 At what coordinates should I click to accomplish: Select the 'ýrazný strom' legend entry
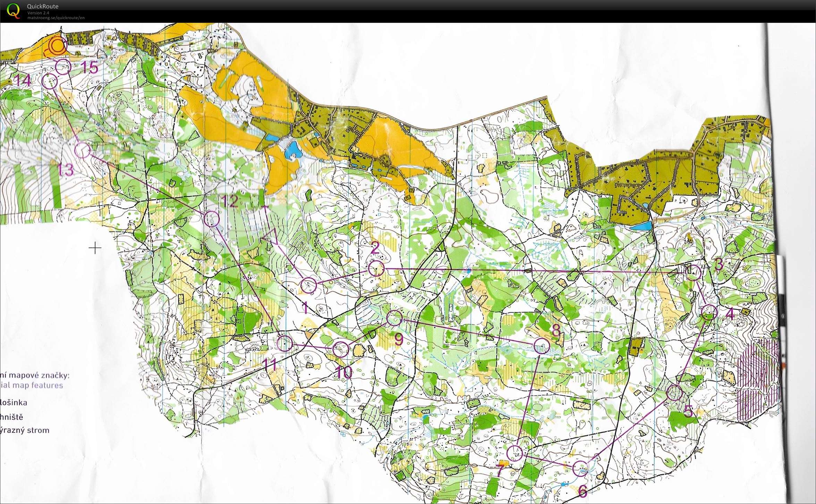tap(25, 430)
